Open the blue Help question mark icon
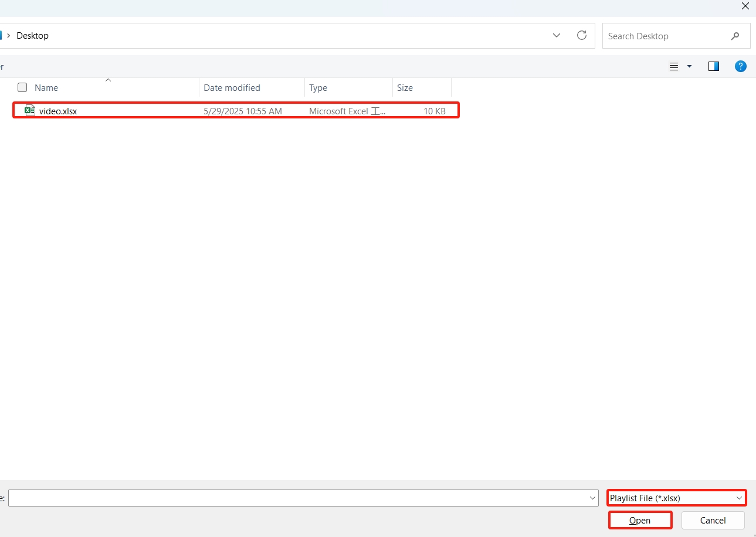 pyautogui.click(x=741, y=67)
